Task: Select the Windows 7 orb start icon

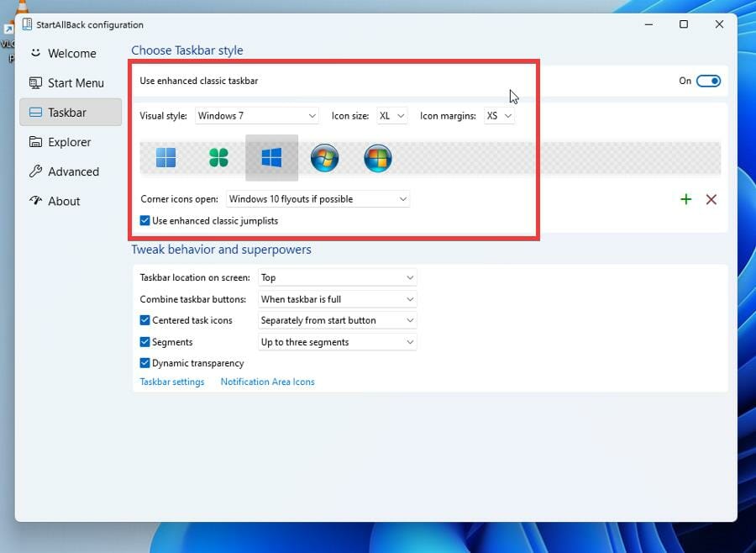Action: [x=324, y=158]
